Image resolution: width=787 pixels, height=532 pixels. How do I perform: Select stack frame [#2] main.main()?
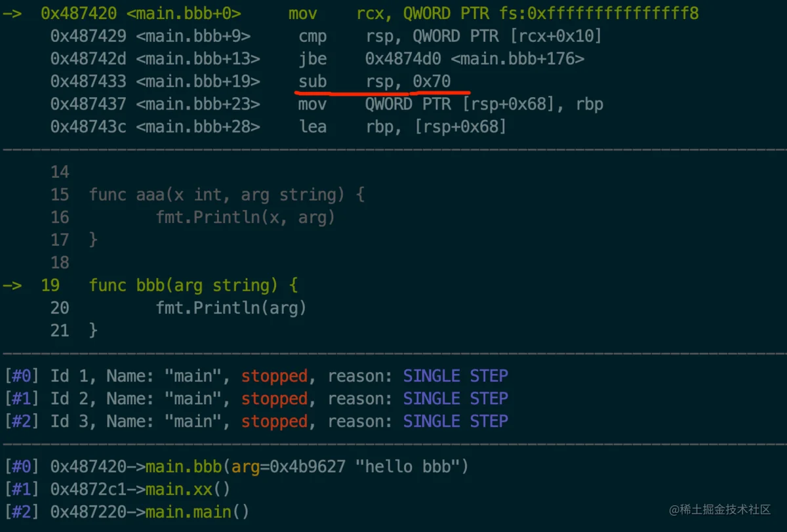[127, 512]
